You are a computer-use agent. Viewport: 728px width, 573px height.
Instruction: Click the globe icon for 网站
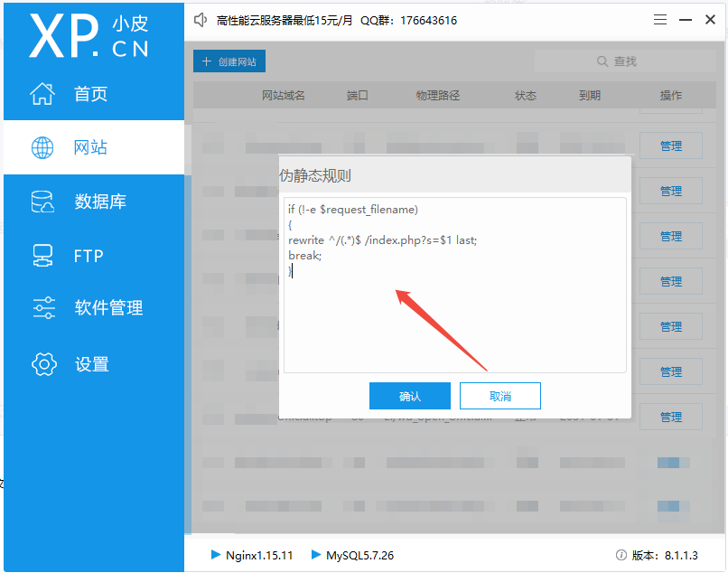(x=42, y=148)
